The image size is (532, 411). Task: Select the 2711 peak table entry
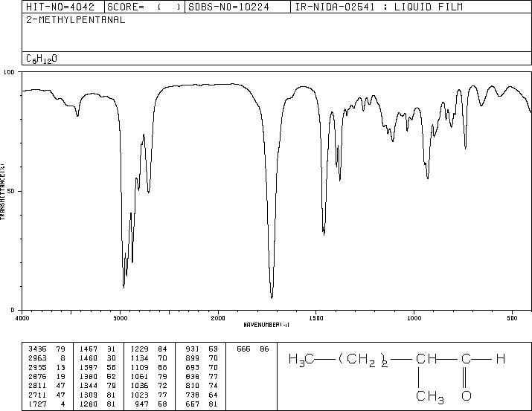pos(47,395)
